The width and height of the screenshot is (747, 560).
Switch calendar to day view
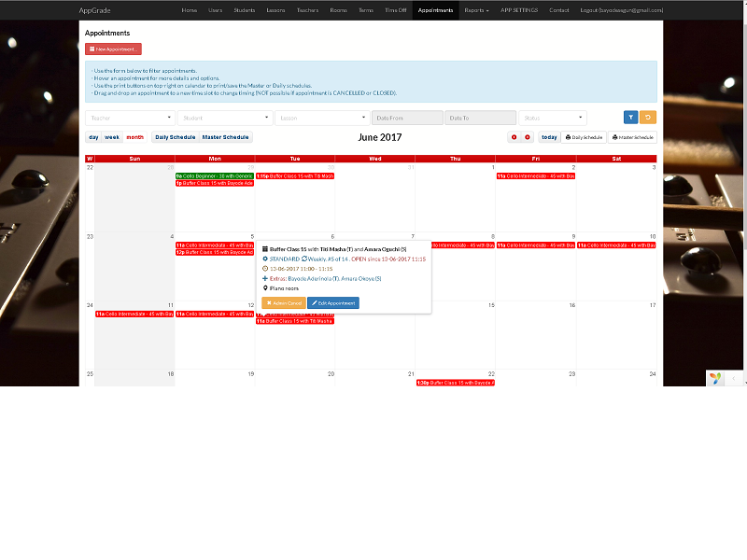pyautogui.click(x=93, y=137)
